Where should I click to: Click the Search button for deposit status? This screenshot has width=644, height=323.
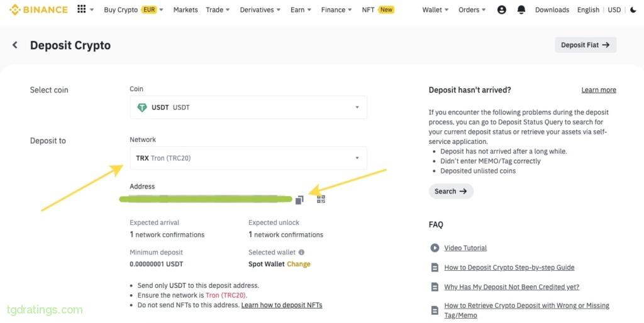(451, 191)
